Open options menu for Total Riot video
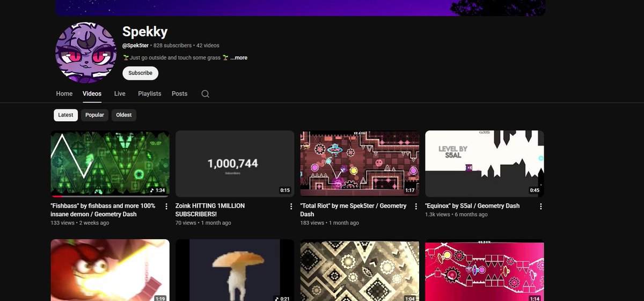The height and width of the screenshot is (301, 644). point(416,207)
